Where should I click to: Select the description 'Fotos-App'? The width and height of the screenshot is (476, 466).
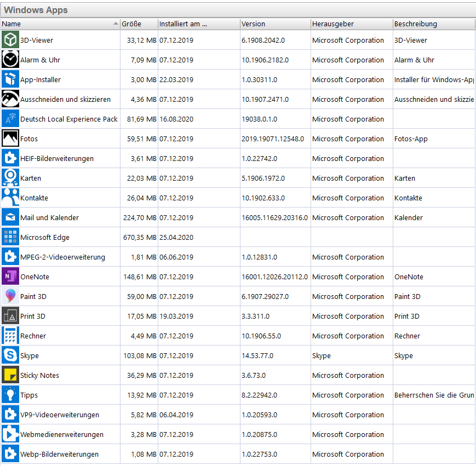coord(411,139)
